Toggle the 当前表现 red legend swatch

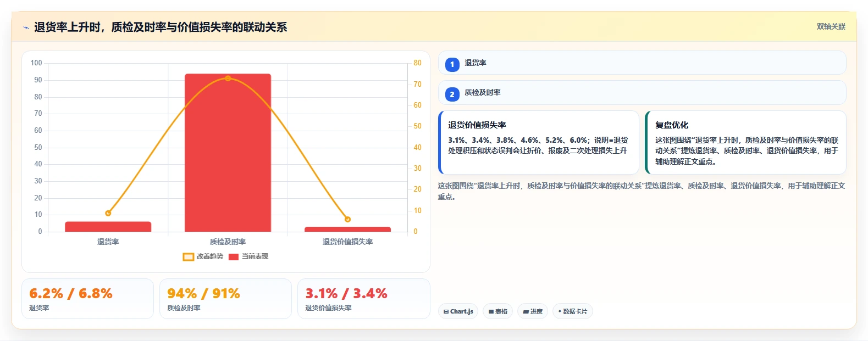click(234, 256)
